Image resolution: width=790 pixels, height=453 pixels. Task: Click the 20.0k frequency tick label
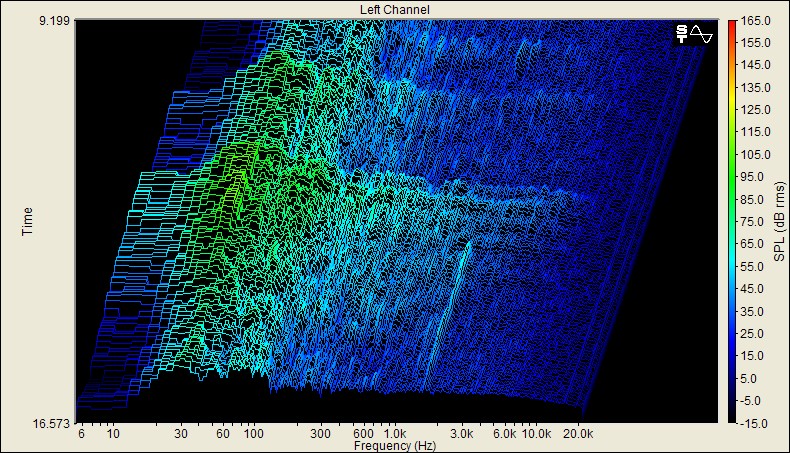579,435
